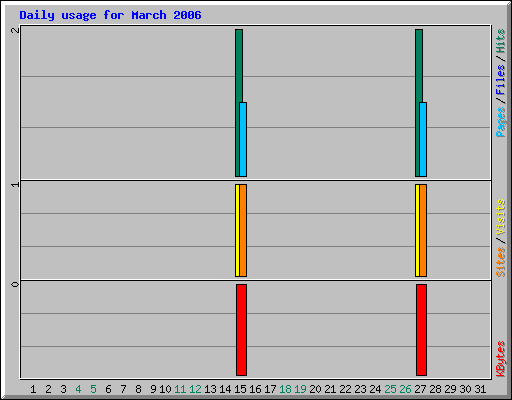The image size is (512, 400).
Task: Click the red "KBytes" legend label
Action: [x=501, y=359]
